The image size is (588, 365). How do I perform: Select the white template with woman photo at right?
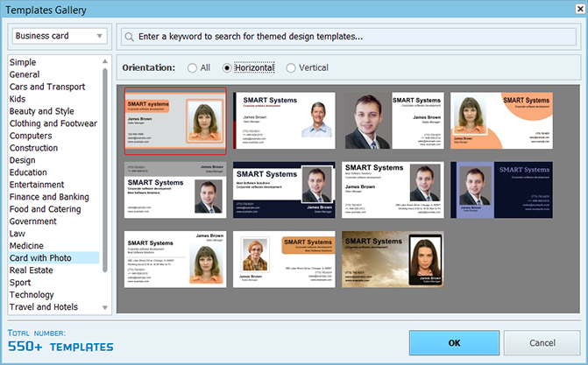(x=175, y=259)
